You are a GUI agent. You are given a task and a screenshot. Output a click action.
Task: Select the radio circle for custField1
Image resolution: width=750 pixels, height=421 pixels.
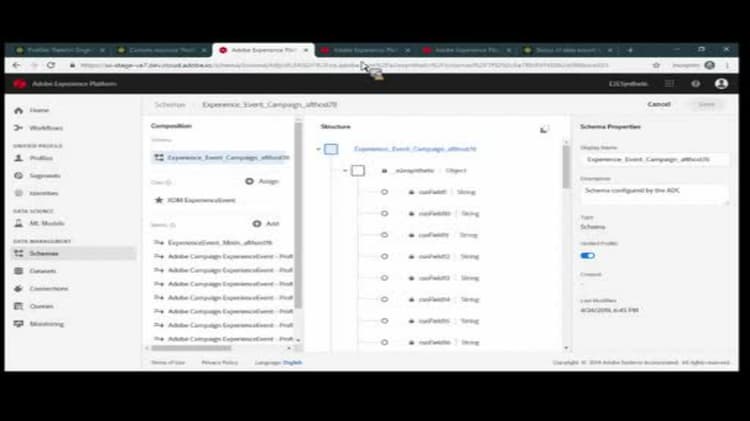click(384, 192)
